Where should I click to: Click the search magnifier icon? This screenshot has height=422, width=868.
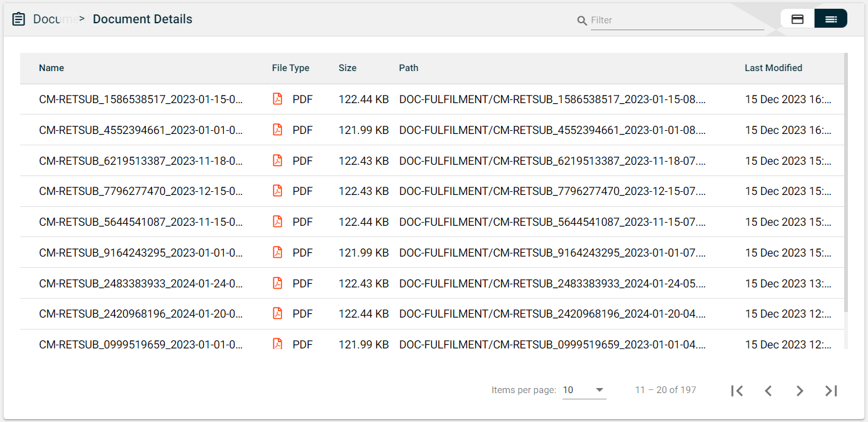[582, 21]
